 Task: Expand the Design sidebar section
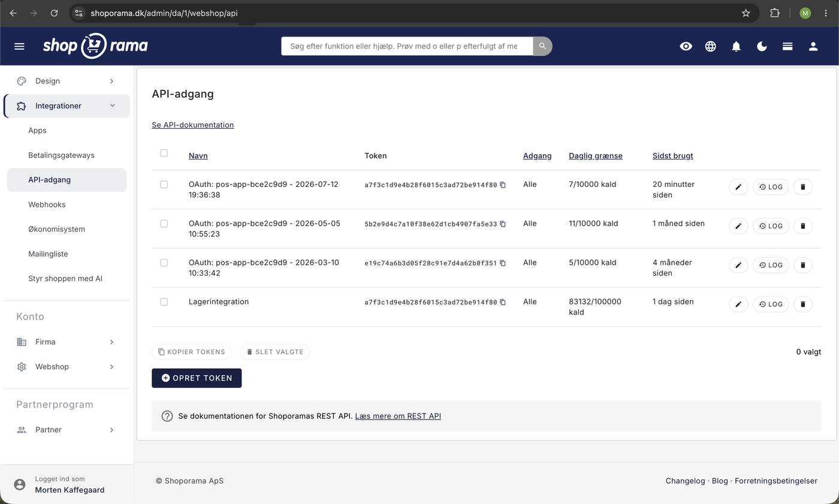pos(67,81)
